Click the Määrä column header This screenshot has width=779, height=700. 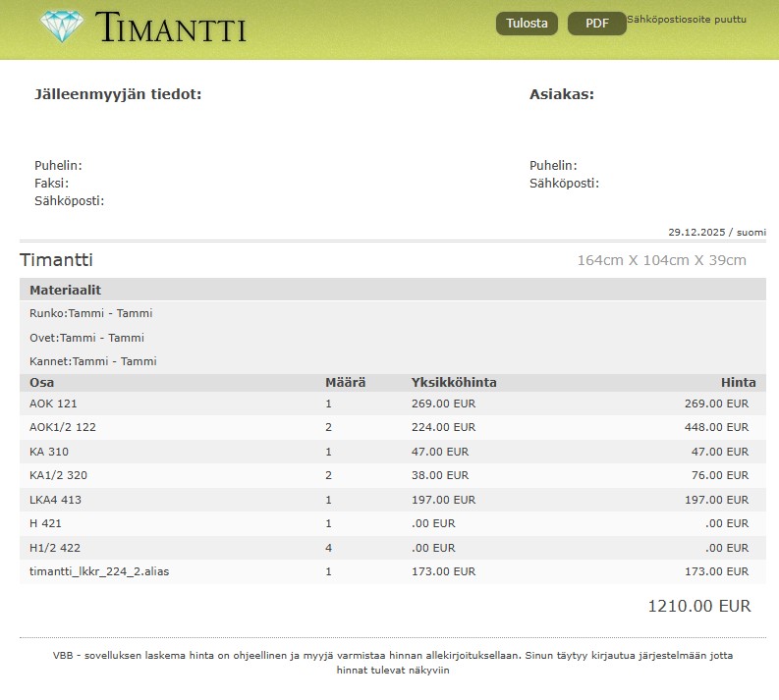(345, 383)
